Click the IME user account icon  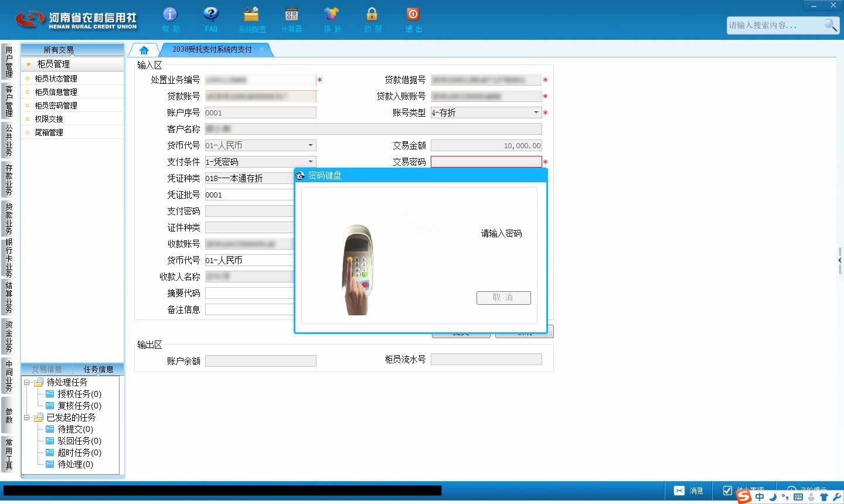pos(811,497)
